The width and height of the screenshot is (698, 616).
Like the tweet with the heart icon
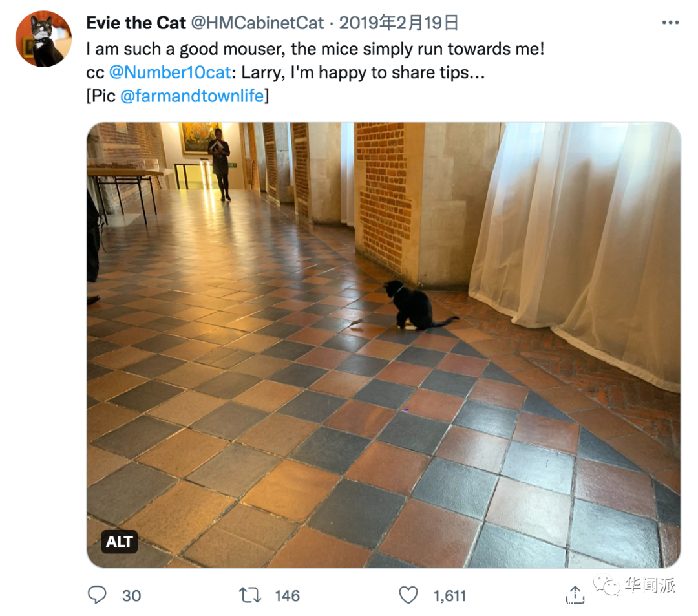pyautogui.click(x=408, y=595)
